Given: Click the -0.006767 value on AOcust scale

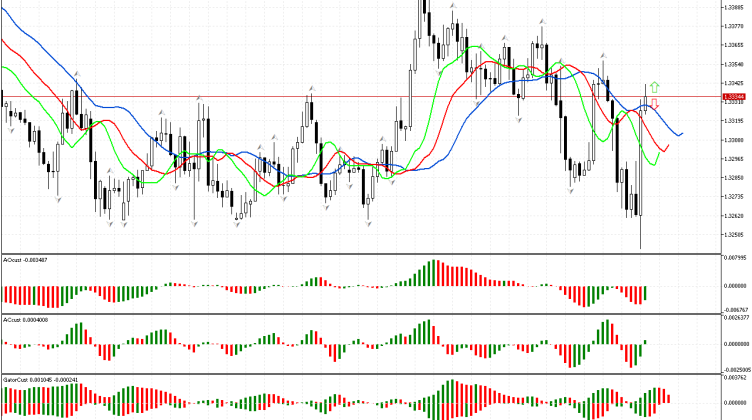Looking at the screenshot, I should coord(735,309).
